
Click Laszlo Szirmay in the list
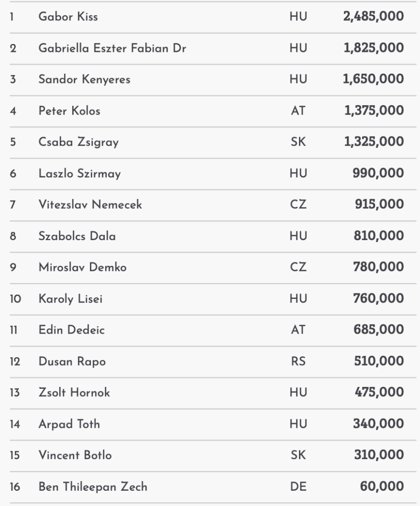pyautogui.click(x=80, y=173)
